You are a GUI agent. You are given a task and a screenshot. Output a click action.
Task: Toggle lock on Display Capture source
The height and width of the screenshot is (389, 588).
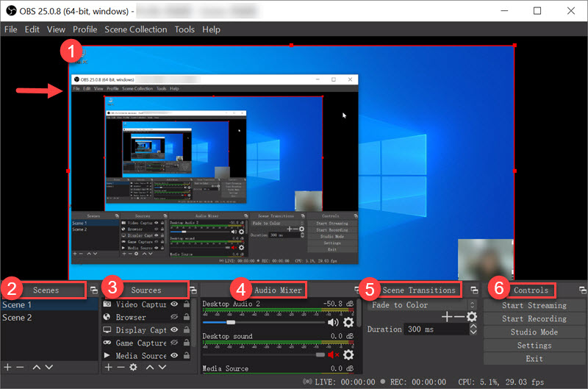(x=186, y=330)
